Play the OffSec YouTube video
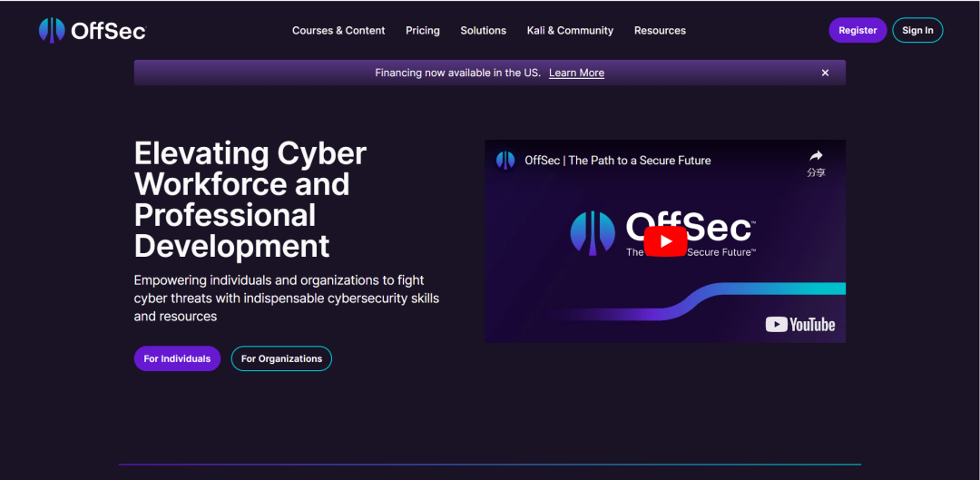 click(665, 241)
